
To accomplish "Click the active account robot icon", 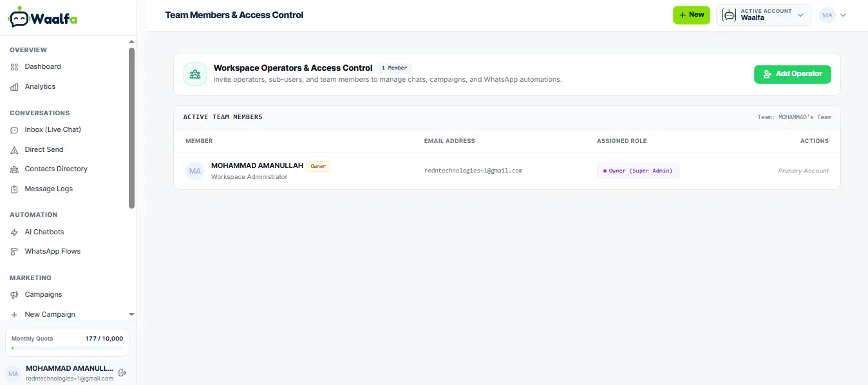I will tap(729, 15).
